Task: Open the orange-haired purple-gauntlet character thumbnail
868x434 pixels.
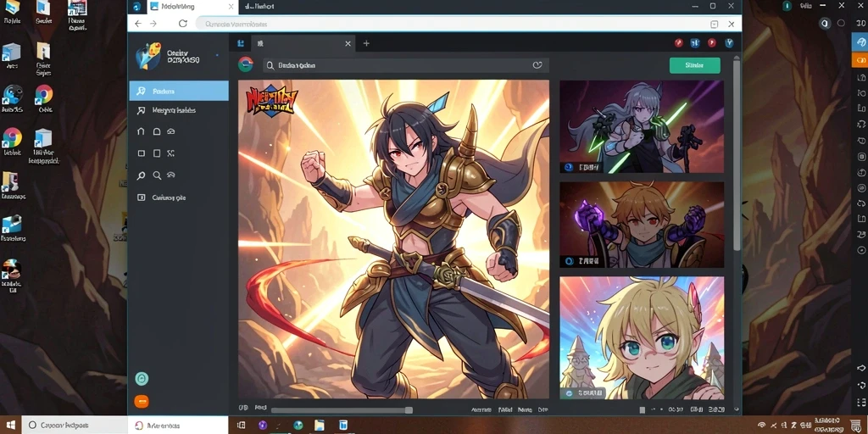Action: tap(642, 225)
